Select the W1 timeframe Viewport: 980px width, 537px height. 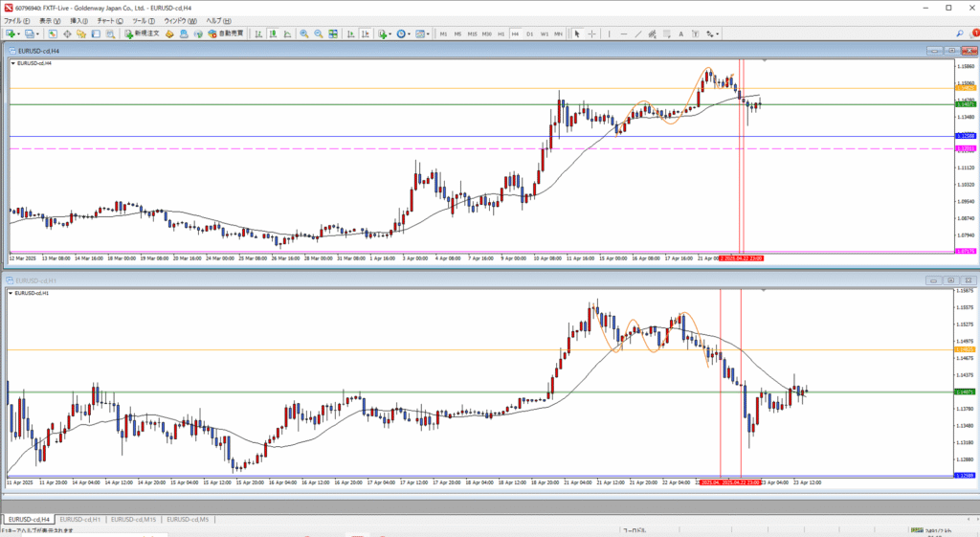click(x=545, y=34)
